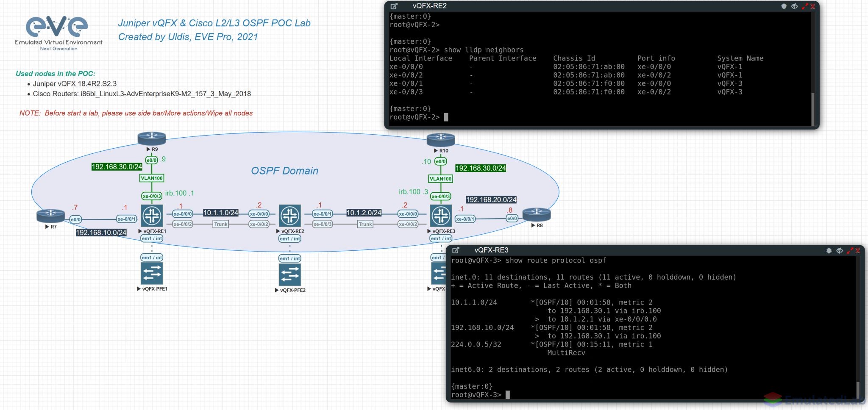Select the R10 router node icon
This screenshot has width=868, height=410.
tap(441, 139)
